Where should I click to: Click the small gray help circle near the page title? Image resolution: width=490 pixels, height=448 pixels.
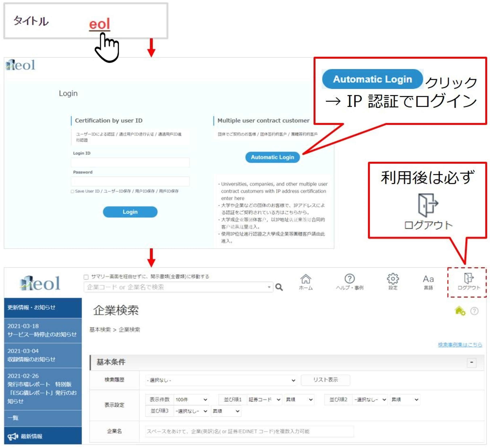click(x=474, y=311)
